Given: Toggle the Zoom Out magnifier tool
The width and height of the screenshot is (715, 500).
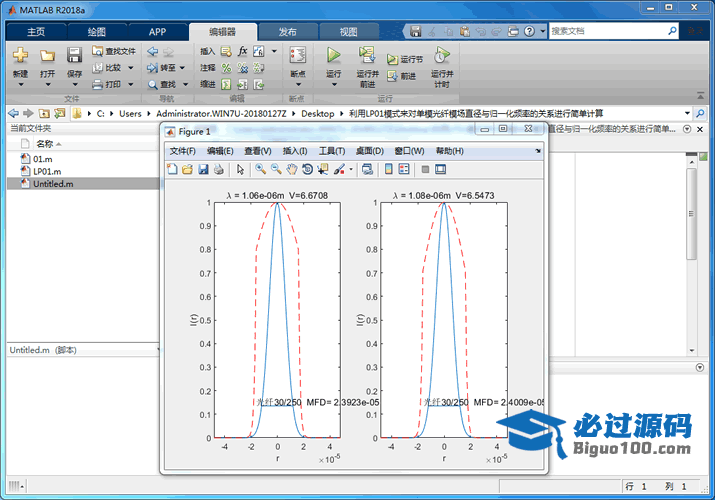Looking at the screenshot, I should click(276, 170).
